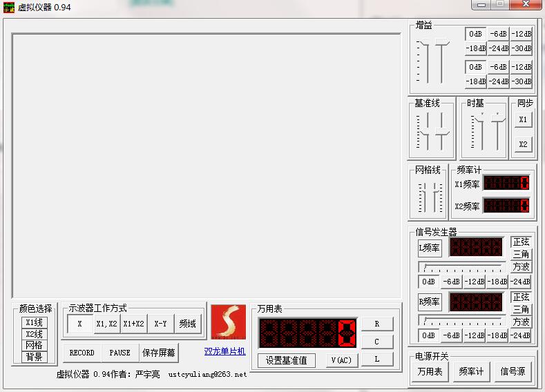This screenshot has width=545, height=392.
Task: Click the X1频率 LED display
Action: click(x=506, y=183)
